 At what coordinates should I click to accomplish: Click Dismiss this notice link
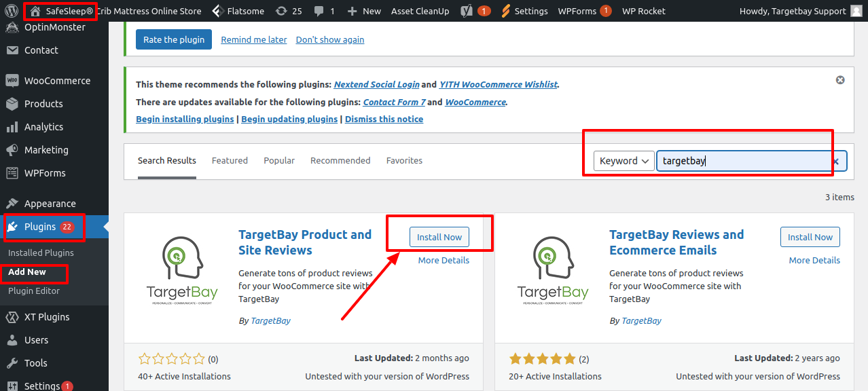point(384,119)
